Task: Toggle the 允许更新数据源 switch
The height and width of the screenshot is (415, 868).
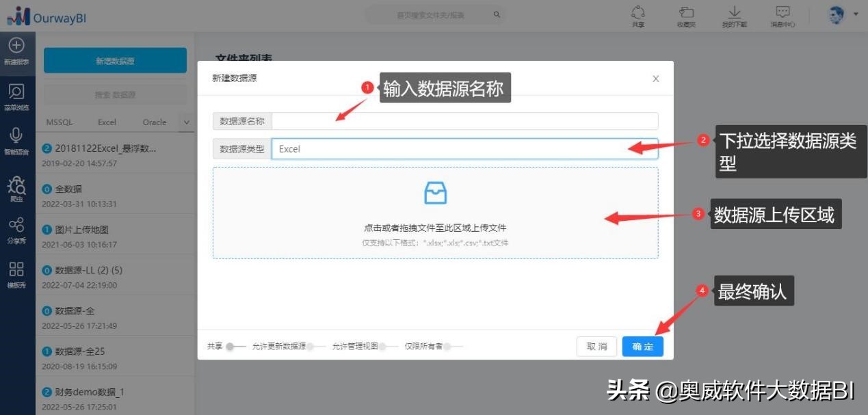Action: (x=315, y=347)
